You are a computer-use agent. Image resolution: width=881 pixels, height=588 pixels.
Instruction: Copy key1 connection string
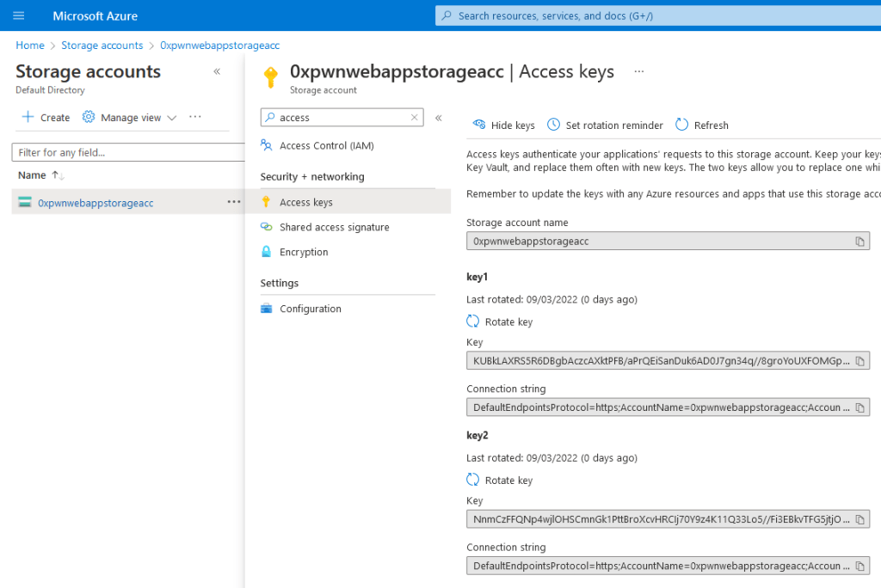859,407
